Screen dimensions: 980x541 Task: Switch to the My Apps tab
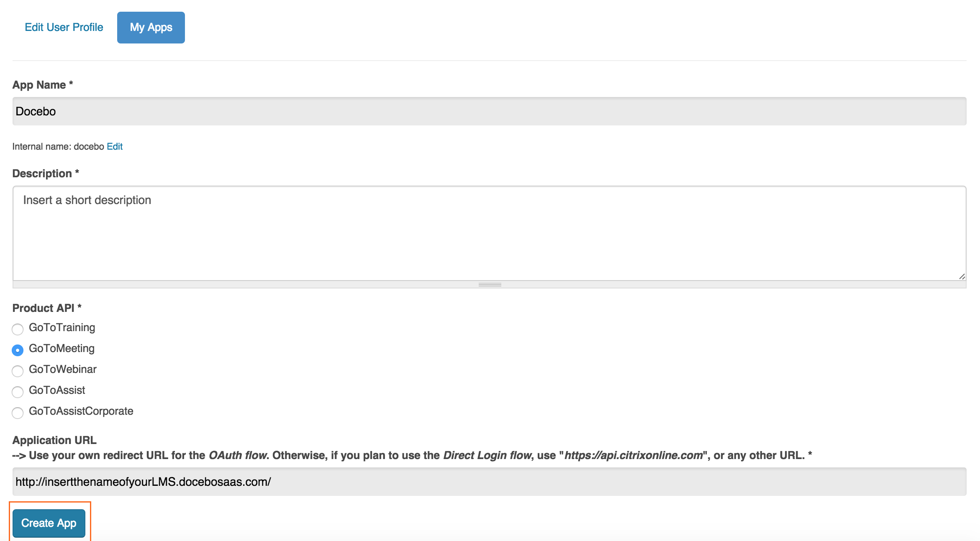point(151,27)
